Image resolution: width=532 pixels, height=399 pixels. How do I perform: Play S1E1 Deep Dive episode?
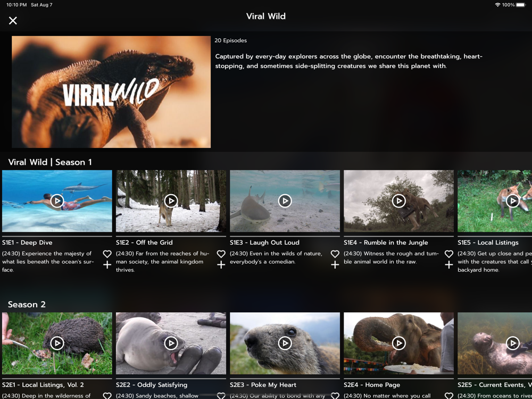click(57, 201)
